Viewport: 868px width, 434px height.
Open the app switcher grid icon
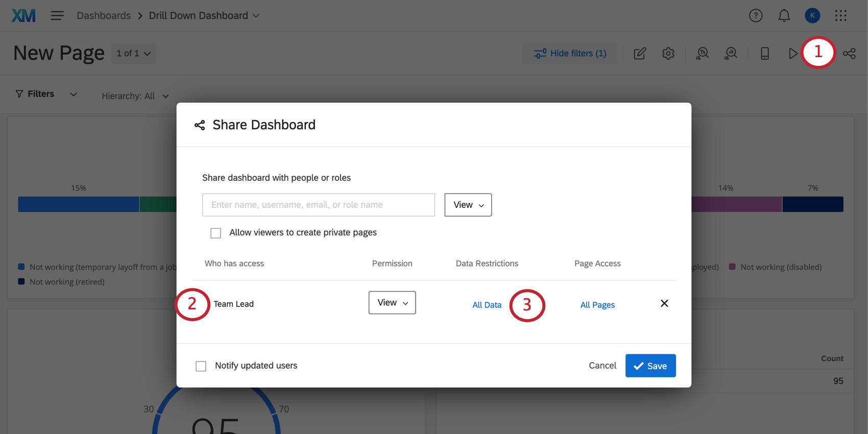click(x=840, y=16)
